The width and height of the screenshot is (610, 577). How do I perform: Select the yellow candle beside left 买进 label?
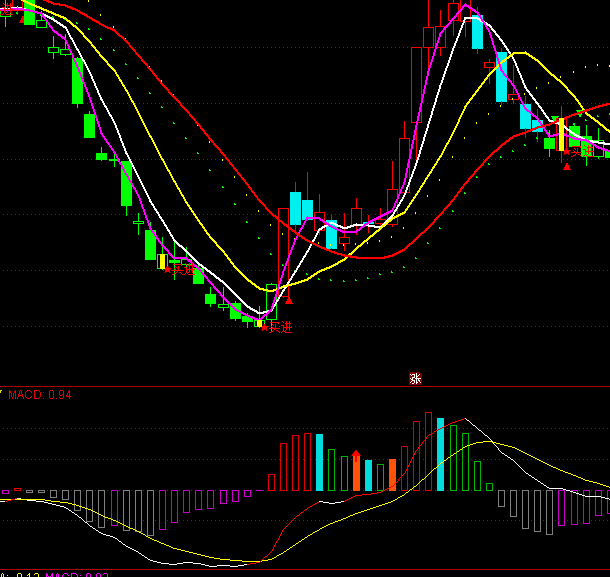pos(160,261)
